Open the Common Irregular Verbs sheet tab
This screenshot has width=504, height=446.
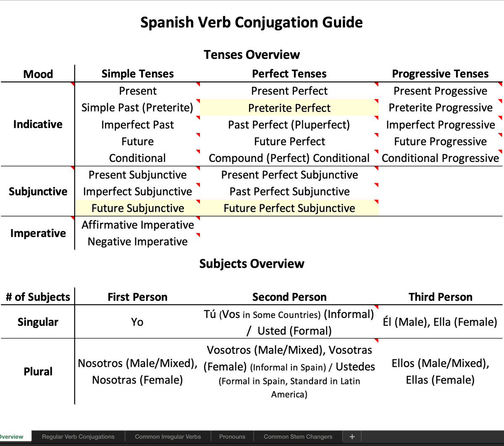(168, 437)
